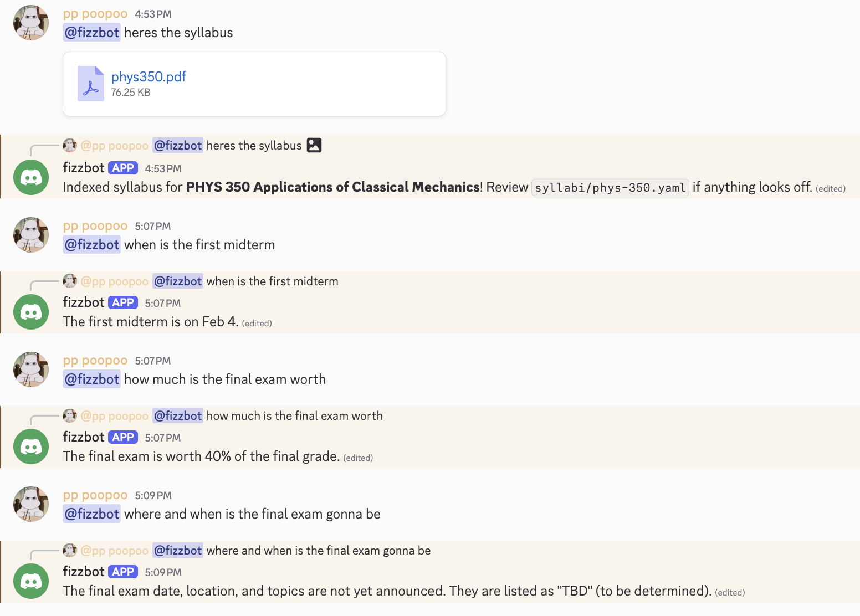Click the APP badge on the 5:09 PM fizzbot message
This screenshot has width=860, height=616.
pyautogui.click(x=123, y=572)
